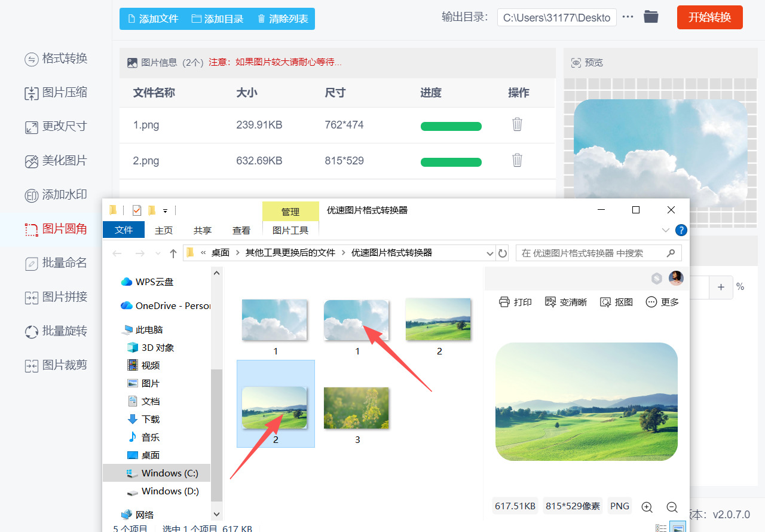Click 抠图 in the preview pane
The height and width of the screenshot is (532, 765).
point(617,302)
